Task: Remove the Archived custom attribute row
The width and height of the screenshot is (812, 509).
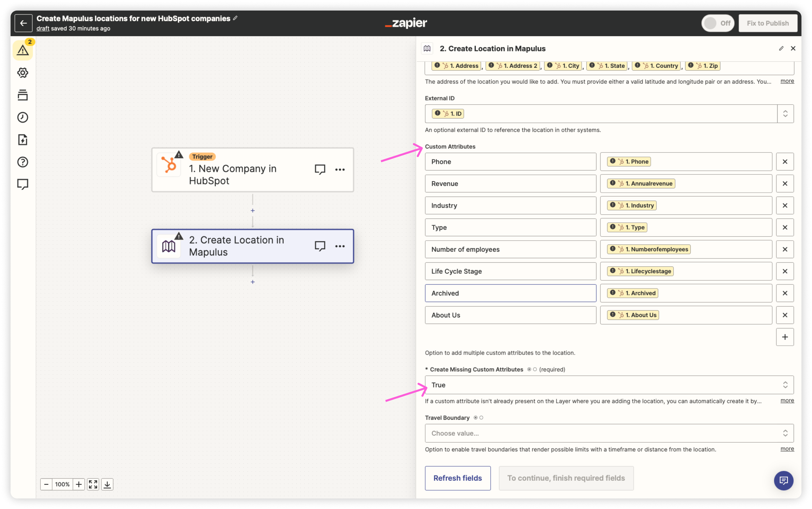Action: tap(785, 293)
